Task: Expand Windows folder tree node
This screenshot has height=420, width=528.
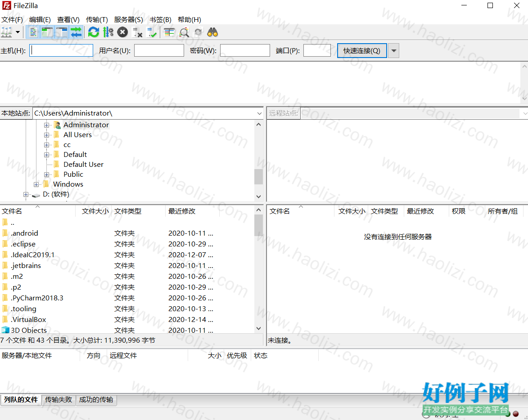Action: click(x=36, y=184)
